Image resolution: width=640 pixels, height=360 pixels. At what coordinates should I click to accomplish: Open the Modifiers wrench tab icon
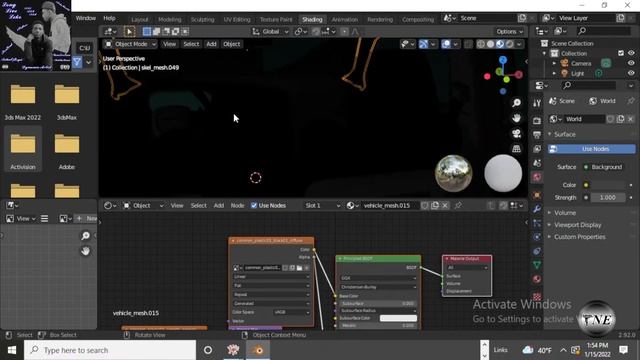537,209
